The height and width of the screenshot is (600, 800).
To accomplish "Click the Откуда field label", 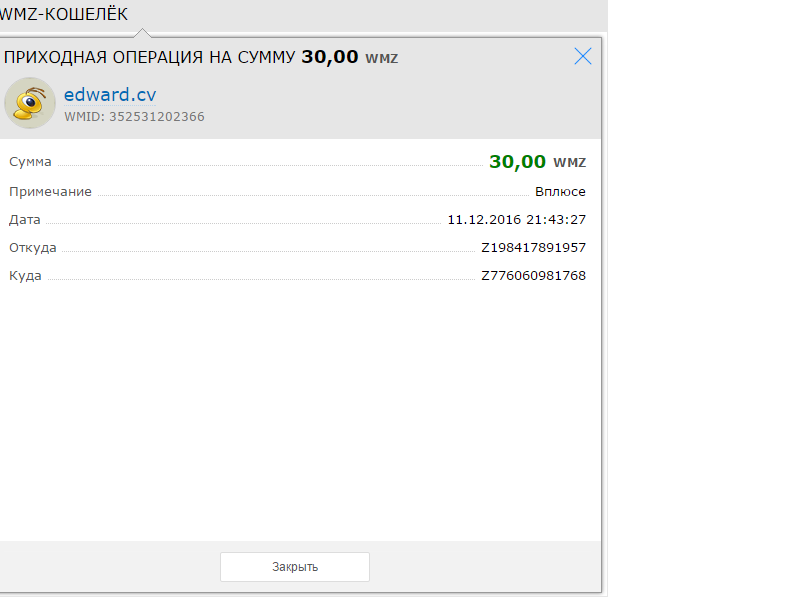I will pos(33,248).
